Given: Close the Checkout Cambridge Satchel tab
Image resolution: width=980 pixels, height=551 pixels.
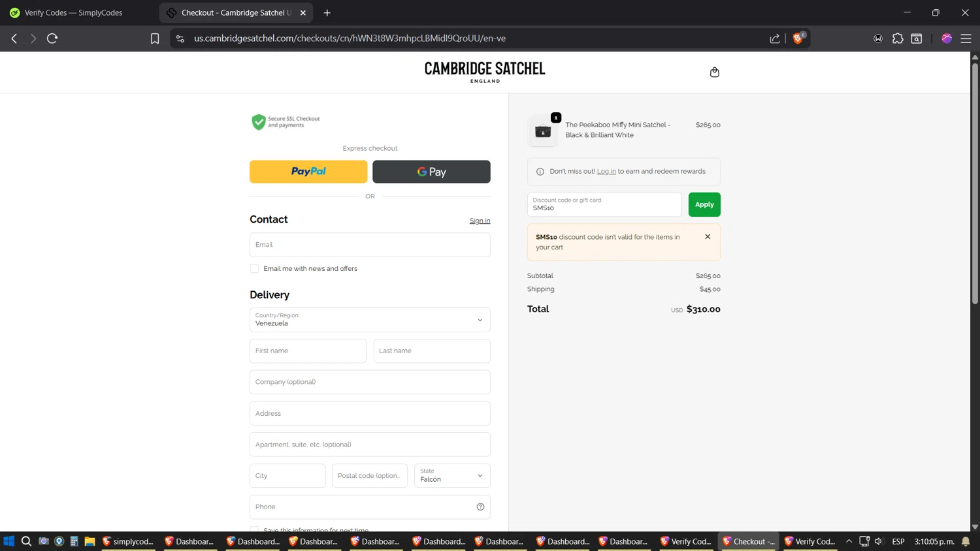Looking at the screenshot, I should [303, 12].
